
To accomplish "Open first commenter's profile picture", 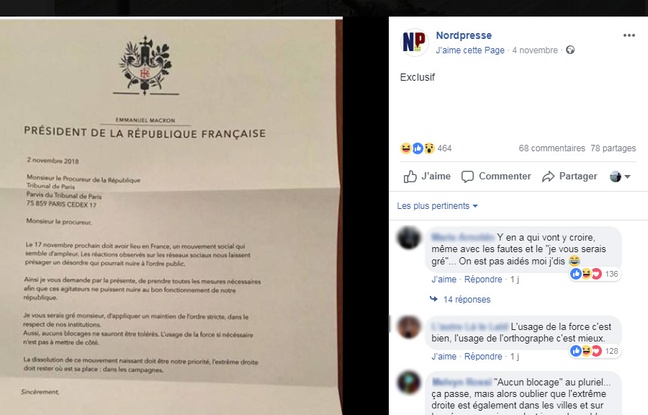I will pyautogui.click(x=409, y=238).
